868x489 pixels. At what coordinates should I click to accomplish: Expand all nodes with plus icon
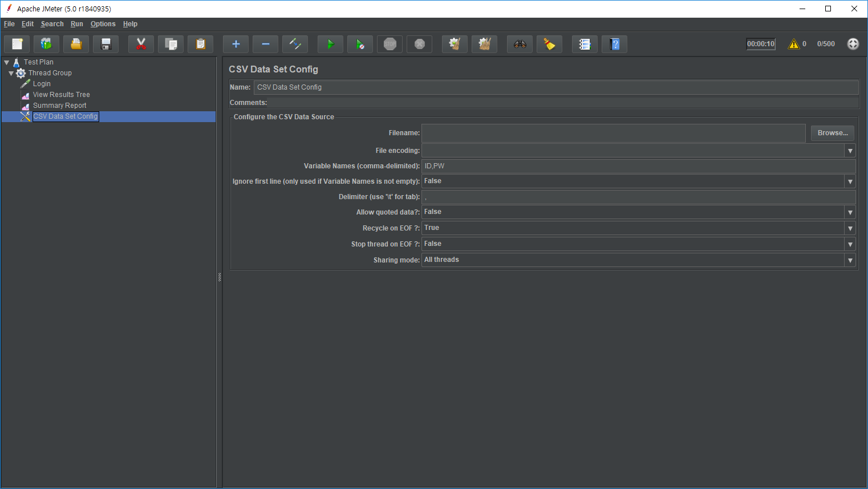point(236,44)
